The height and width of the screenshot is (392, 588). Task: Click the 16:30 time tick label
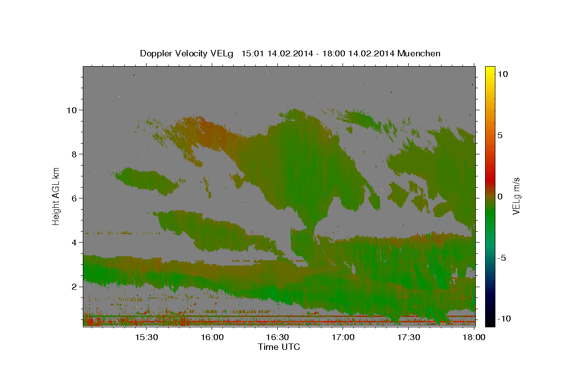278,337
